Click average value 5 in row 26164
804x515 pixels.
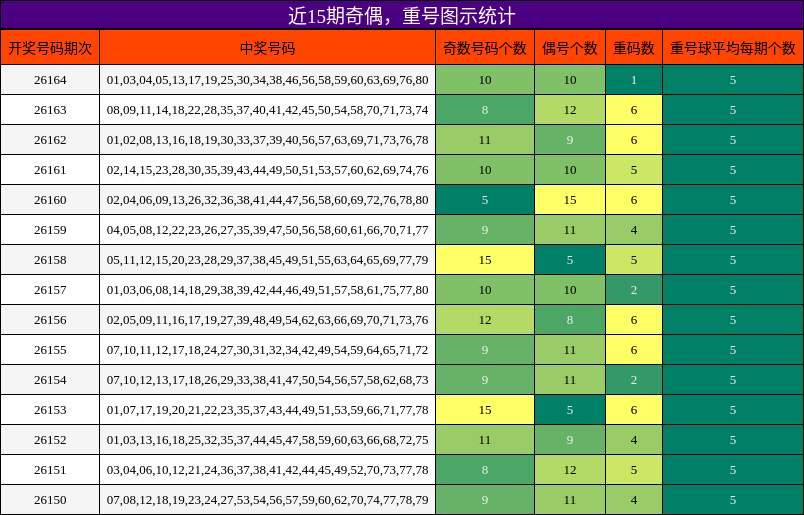[733, 80]
